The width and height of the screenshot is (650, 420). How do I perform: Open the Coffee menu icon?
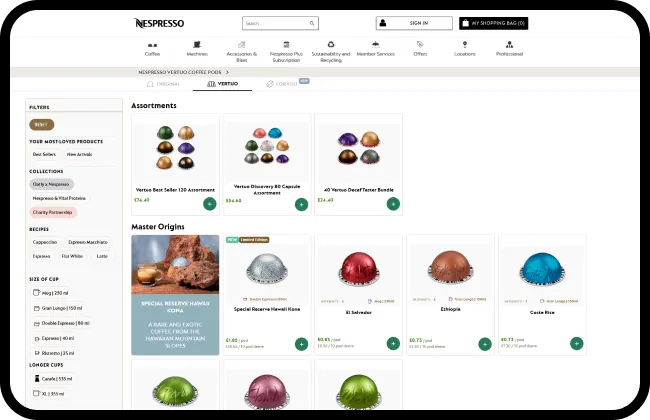pyautogui.click(x=152, y=45)
